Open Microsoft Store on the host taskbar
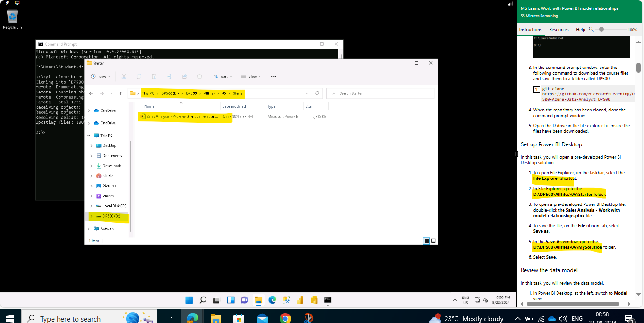 click(x=239, y=318)
